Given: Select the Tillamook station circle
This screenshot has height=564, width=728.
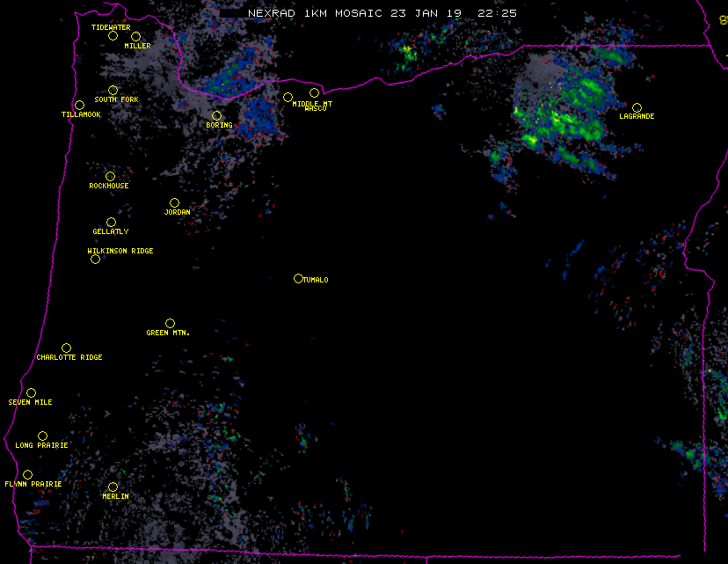Looking at the screenshot, I should [79, 106].
